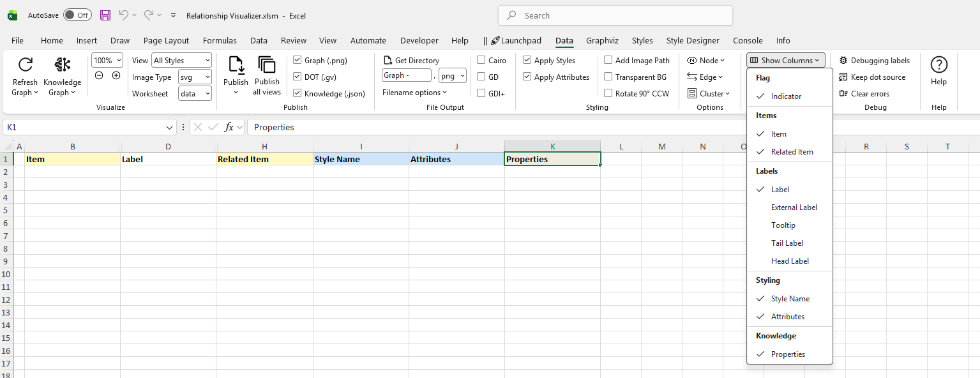Expand Filename options dropdown
The height and width of the screenshot is (378, 980).
point(415,93)
